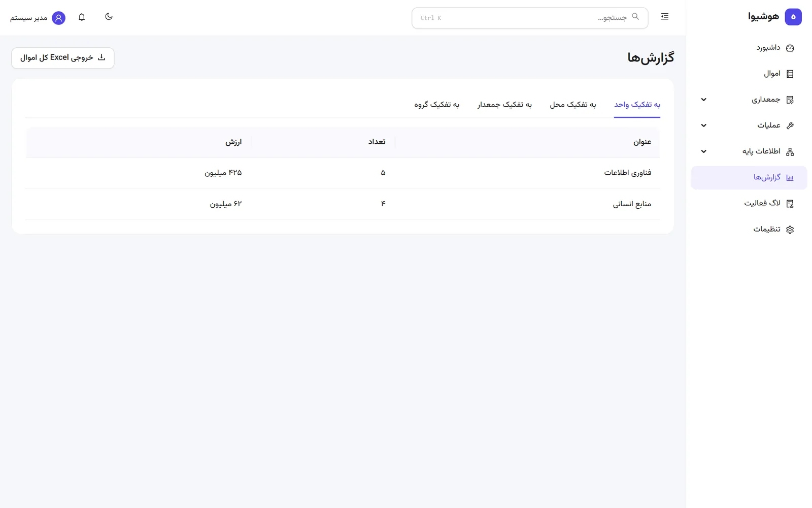Open the تنظیمات sidebar link
Viewport: 812px width, 508px height.
click(749, 230)
